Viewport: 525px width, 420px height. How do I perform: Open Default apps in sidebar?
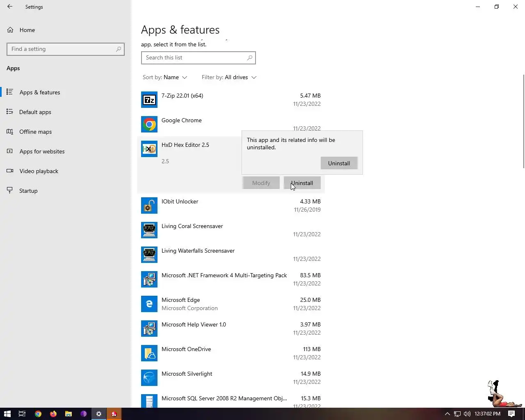pos(35,112)
